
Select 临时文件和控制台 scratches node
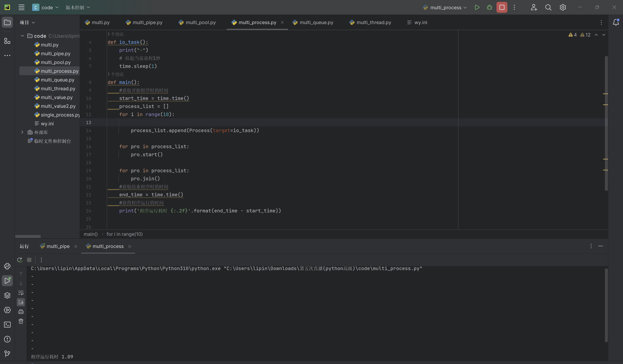pos(49,141)
